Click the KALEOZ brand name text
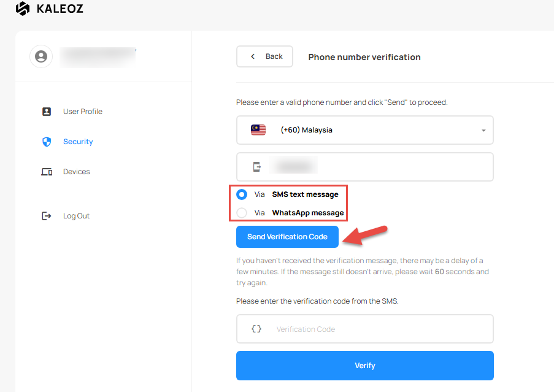 [x=60, y=9]
